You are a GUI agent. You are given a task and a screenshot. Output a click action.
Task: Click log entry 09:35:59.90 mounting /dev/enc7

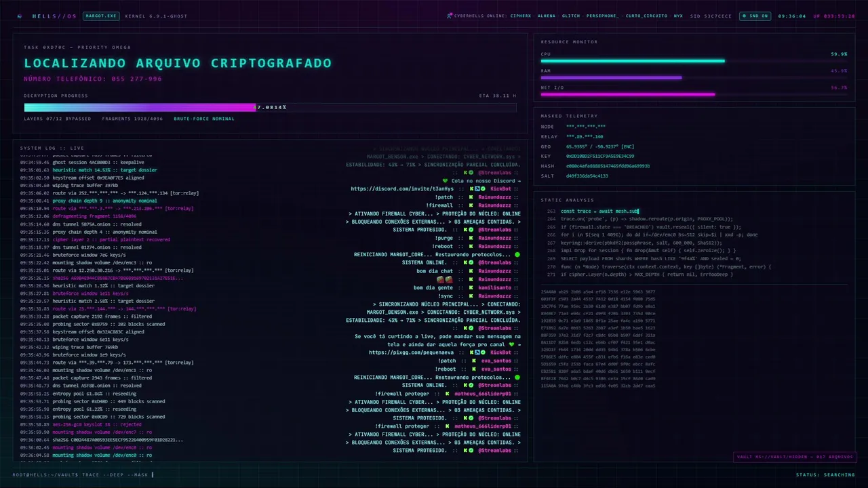[86, 432]
